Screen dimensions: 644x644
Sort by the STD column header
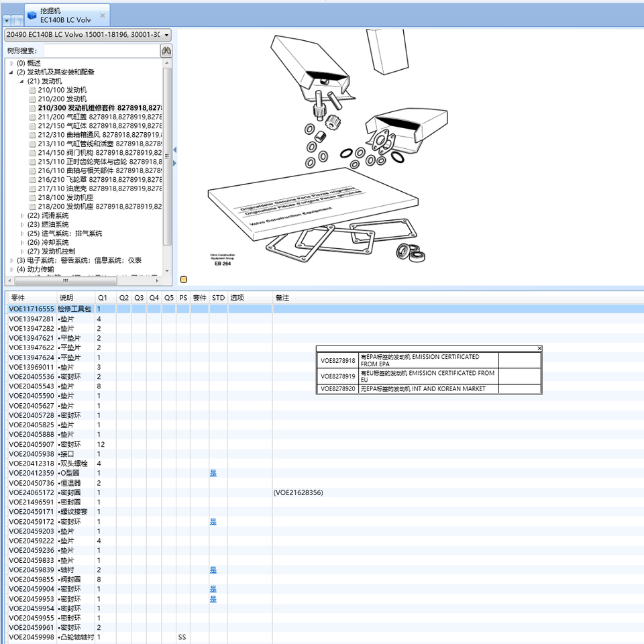point(219,298)
